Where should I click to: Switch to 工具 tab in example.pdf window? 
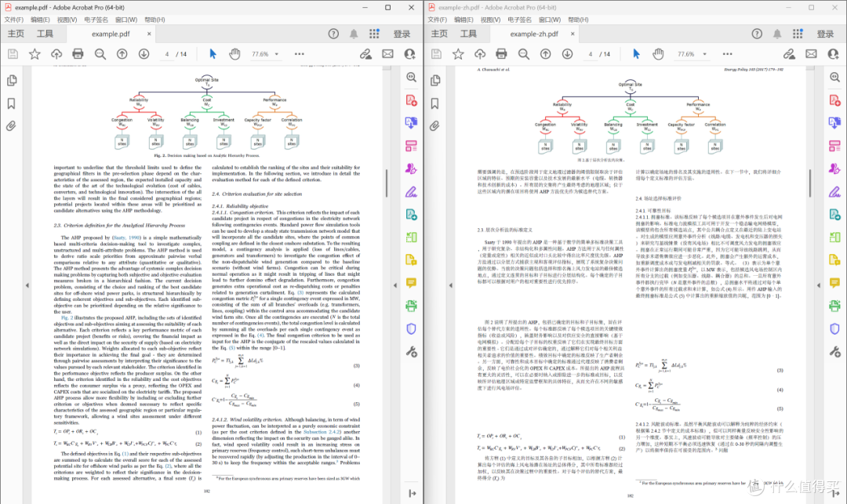click(x=45, y=34)
